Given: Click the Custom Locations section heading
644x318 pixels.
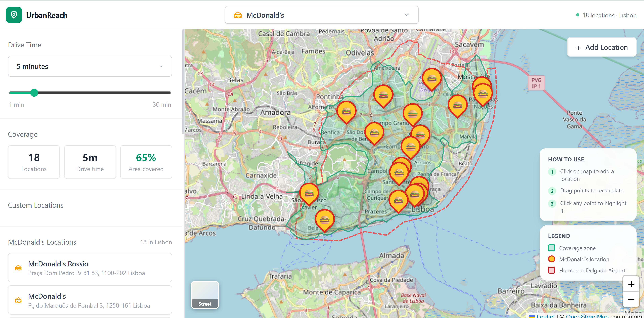Looking at the screenshot, I should (36, 205).
